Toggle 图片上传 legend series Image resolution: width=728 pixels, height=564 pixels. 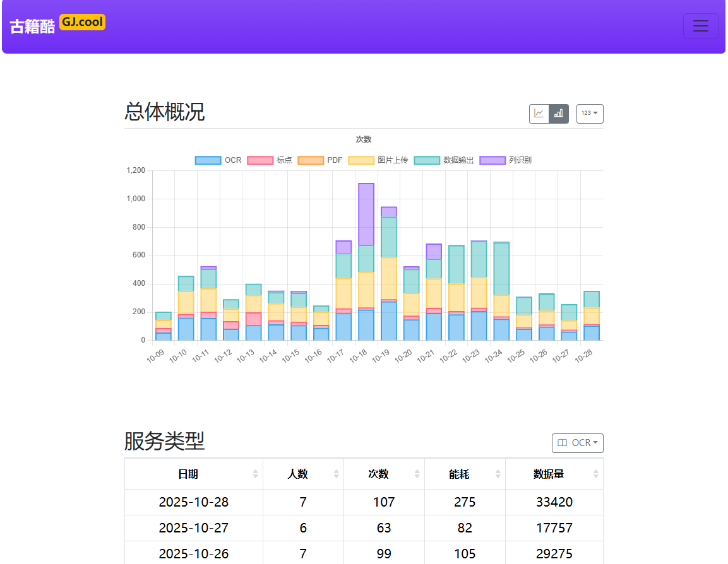coord(378,160)
